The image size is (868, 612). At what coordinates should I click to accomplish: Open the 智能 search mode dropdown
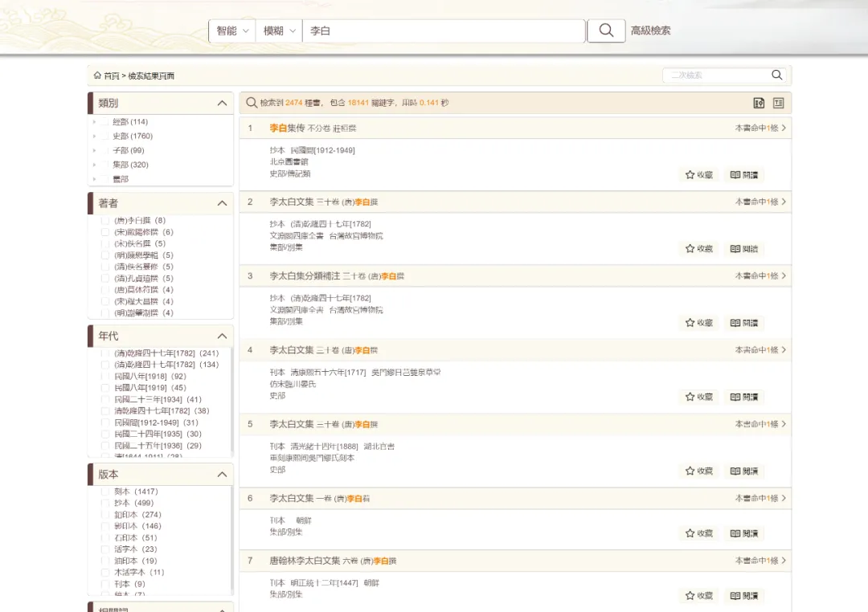click(232, 31)
